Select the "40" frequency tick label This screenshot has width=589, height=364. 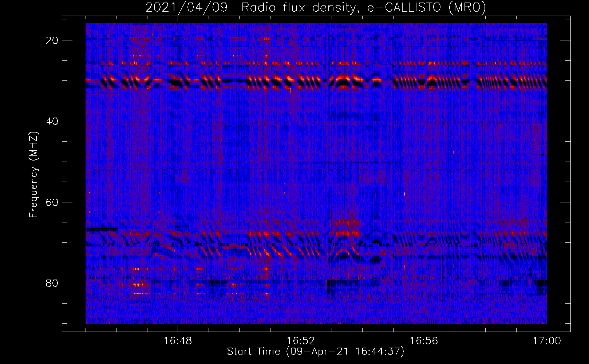pos(52,121)
